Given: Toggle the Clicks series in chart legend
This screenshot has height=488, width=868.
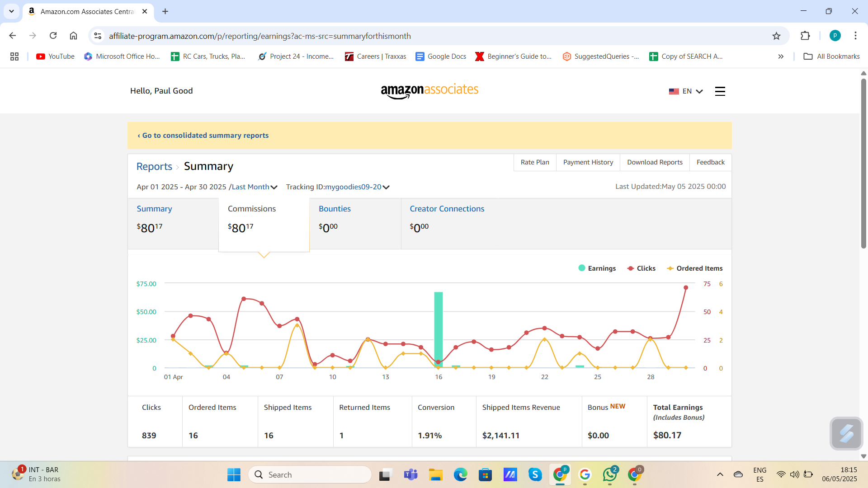Looking at the screenshot, I should [641, 268].
